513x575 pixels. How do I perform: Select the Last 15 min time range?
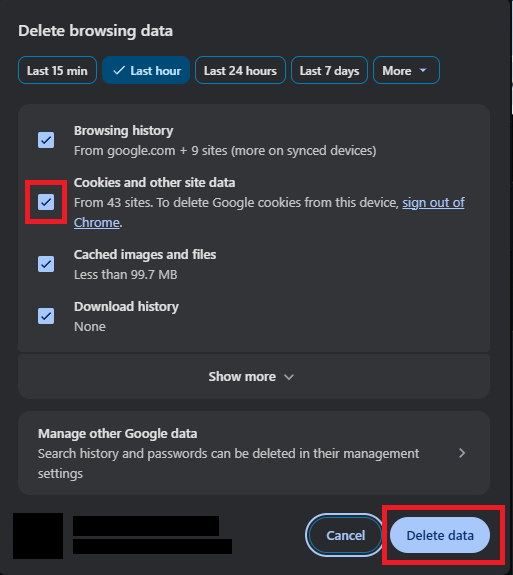(x=57, y=70)
